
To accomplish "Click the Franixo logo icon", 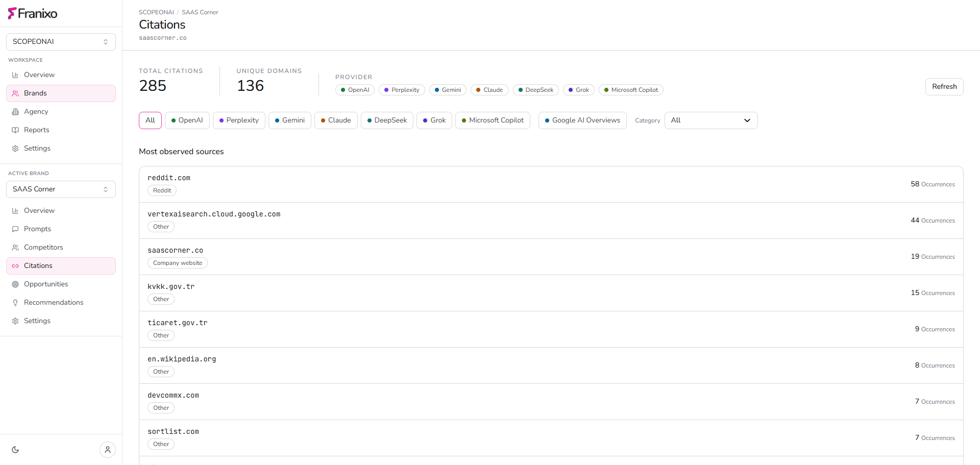I will [12, 13].
